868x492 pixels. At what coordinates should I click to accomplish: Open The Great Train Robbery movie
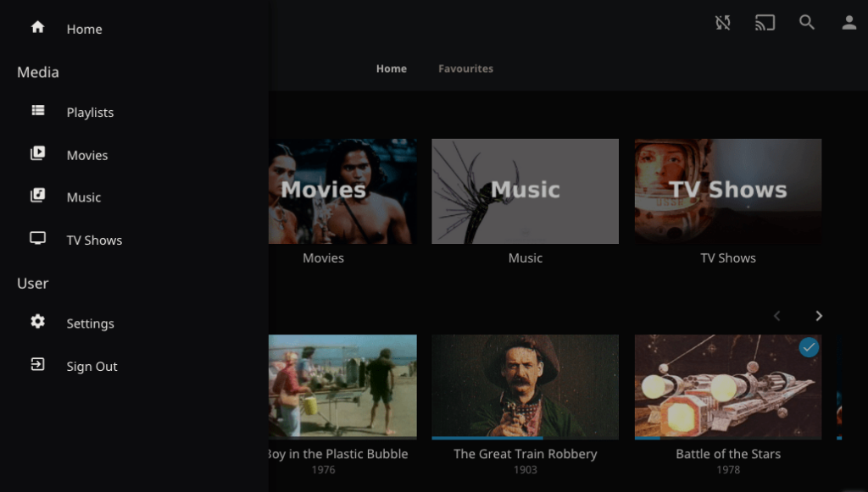pos(525,387)
